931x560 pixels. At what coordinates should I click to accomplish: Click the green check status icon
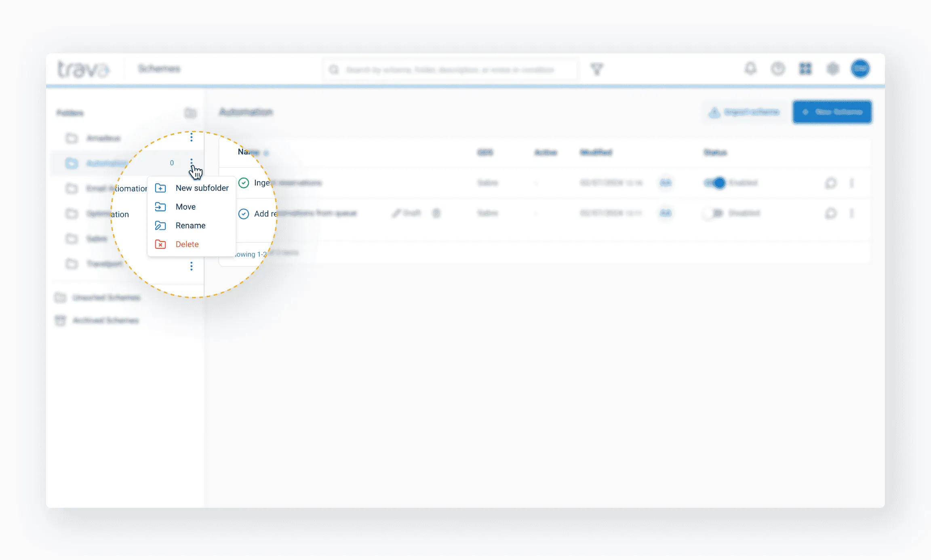coord(244,183)
